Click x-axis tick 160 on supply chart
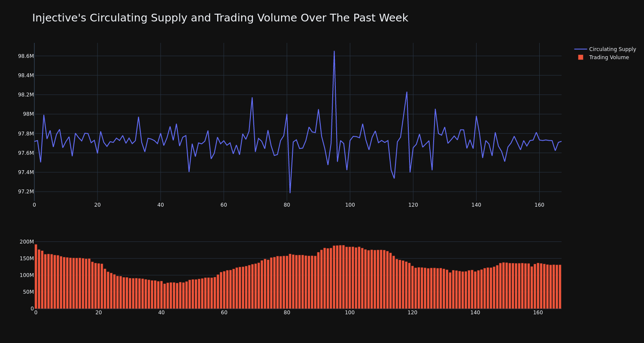This screenshot has height=343, width=644. 539,205
